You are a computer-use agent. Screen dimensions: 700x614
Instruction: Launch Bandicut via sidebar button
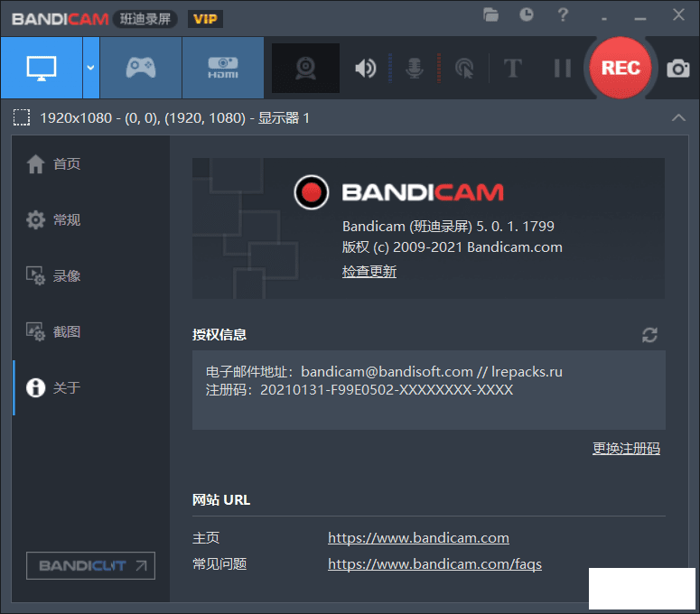click(x=90, y=566)
